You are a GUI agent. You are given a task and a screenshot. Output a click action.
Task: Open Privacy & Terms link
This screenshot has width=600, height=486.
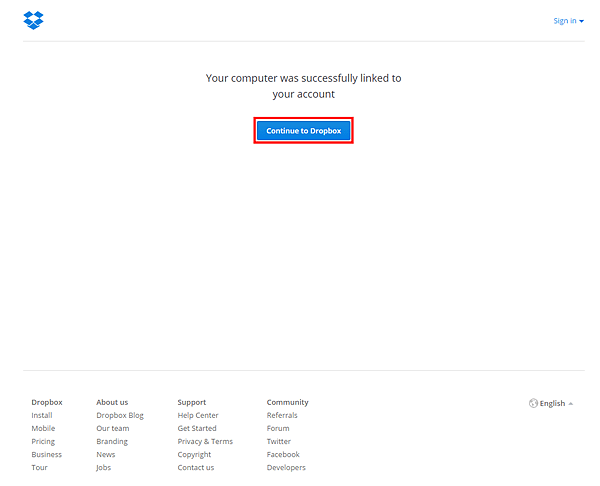tap(205, 442)
